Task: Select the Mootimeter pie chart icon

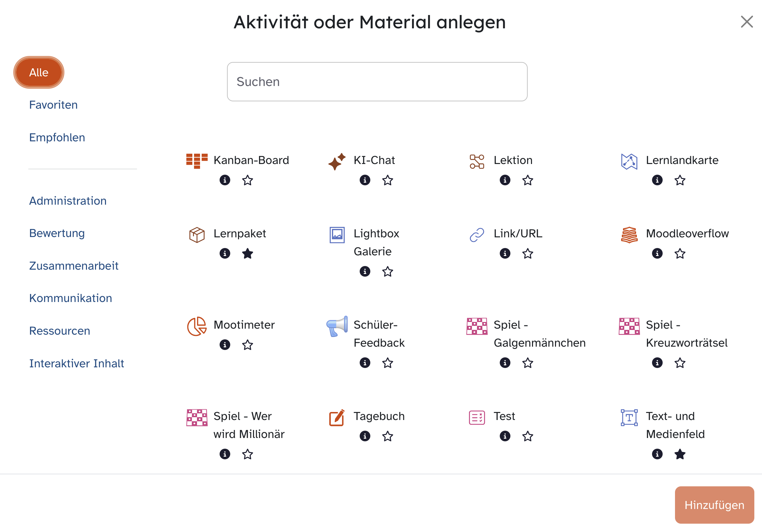Action: [197, 326]
